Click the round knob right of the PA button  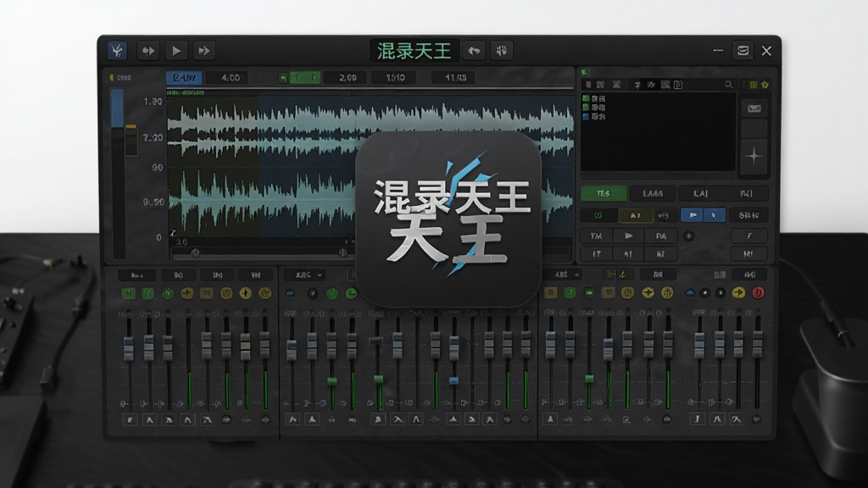coord(689,236)
